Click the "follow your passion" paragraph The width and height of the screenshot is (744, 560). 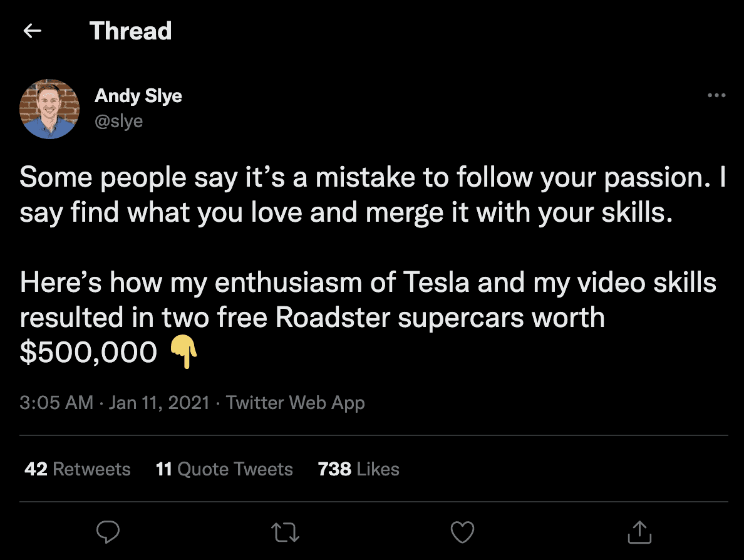372,195
